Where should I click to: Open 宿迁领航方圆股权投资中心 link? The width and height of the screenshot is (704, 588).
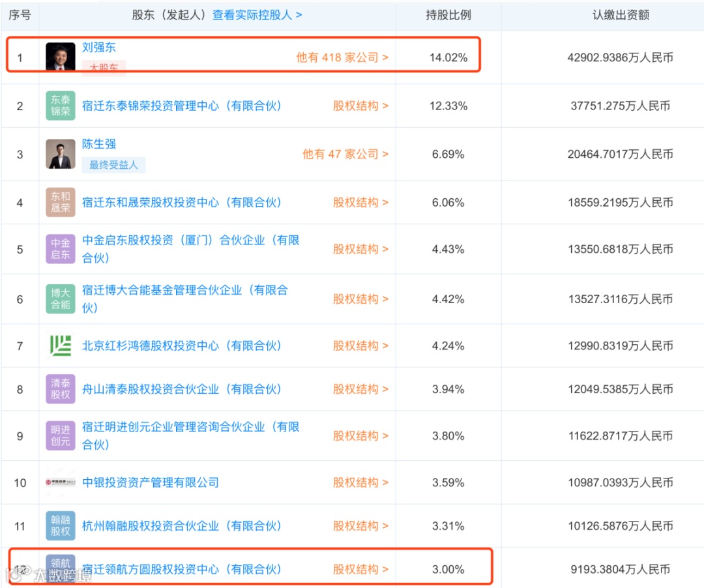coord(182,569)
